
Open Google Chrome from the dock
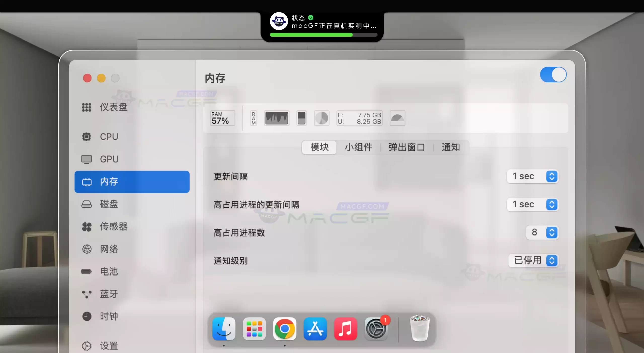click(285, 329)
